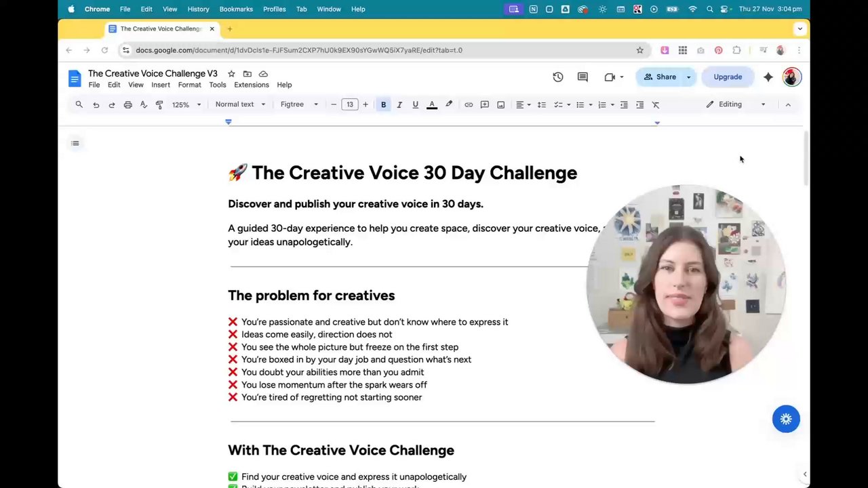Screen dimensions: 868x488
Task: Run spelling and grammar check
Action: click(x=144, y=104)
